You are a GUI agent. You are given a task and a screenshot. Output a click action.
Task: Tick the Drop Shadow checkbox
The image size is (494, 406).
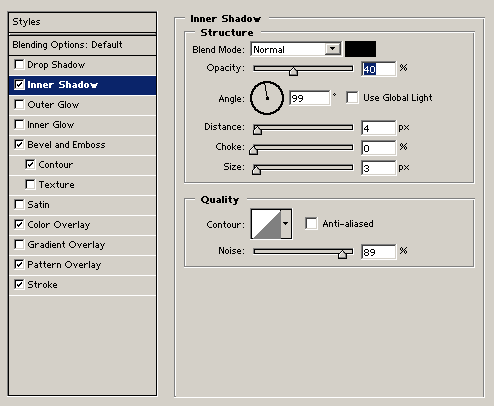pyautogui.click(x=19, y=64)
